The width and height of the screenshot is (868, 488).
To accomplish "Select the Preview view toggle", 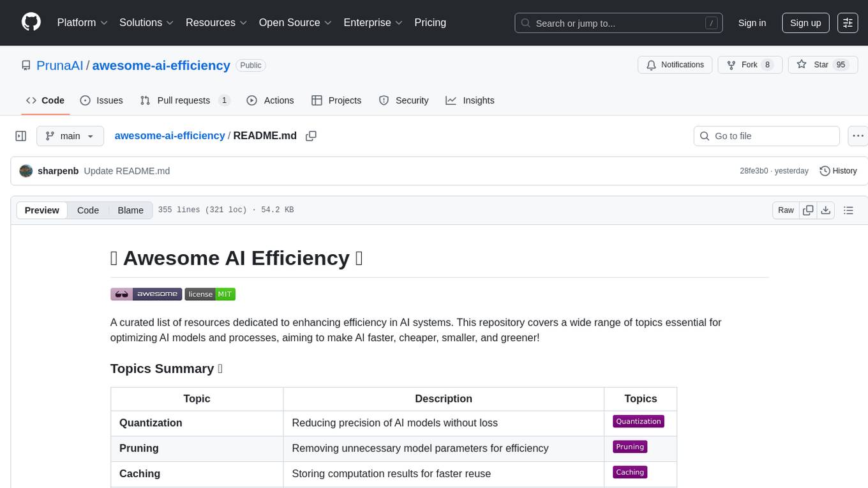I will click(42, 210).
